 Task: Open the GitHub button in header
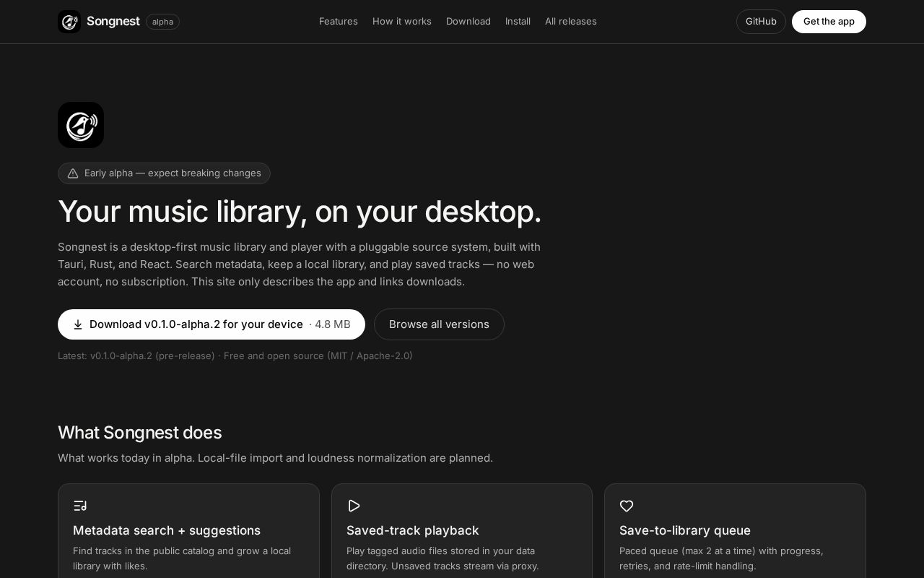click(x=761, y=22)
